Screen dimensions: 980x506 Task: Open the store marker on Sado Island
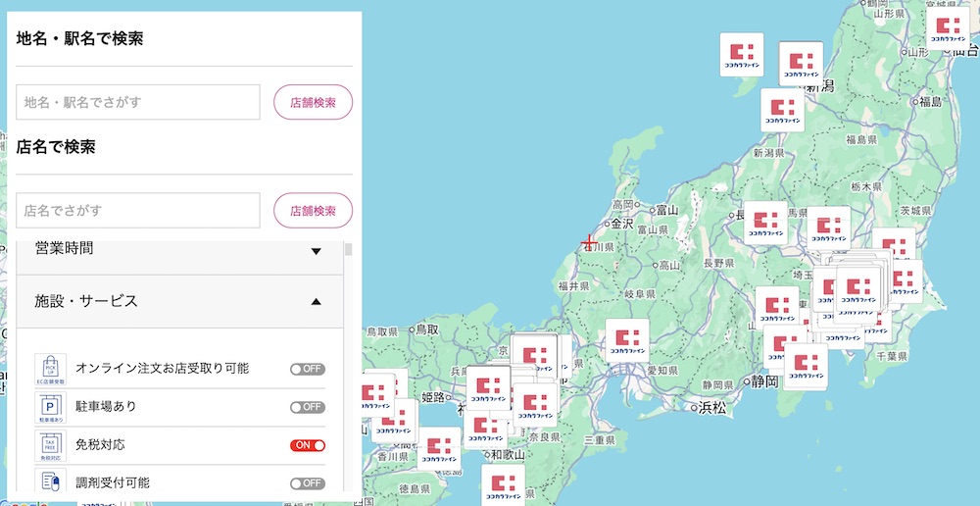click(742, 54)
